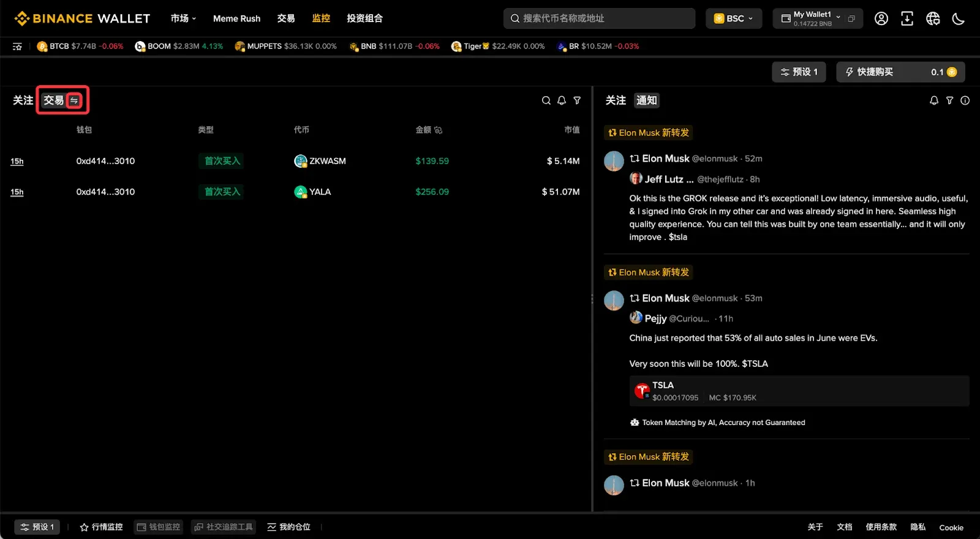Expand the 市场 dropdown menu
980x539 pixels.
(183, 18)
